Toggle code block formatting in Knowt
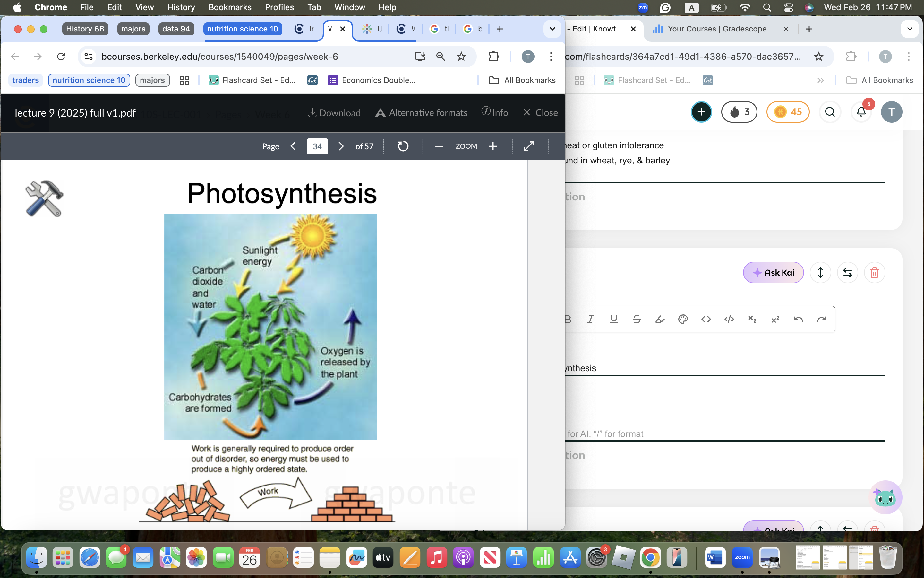The width and height of the screenshot is (924, 578). tap(729, 319)
